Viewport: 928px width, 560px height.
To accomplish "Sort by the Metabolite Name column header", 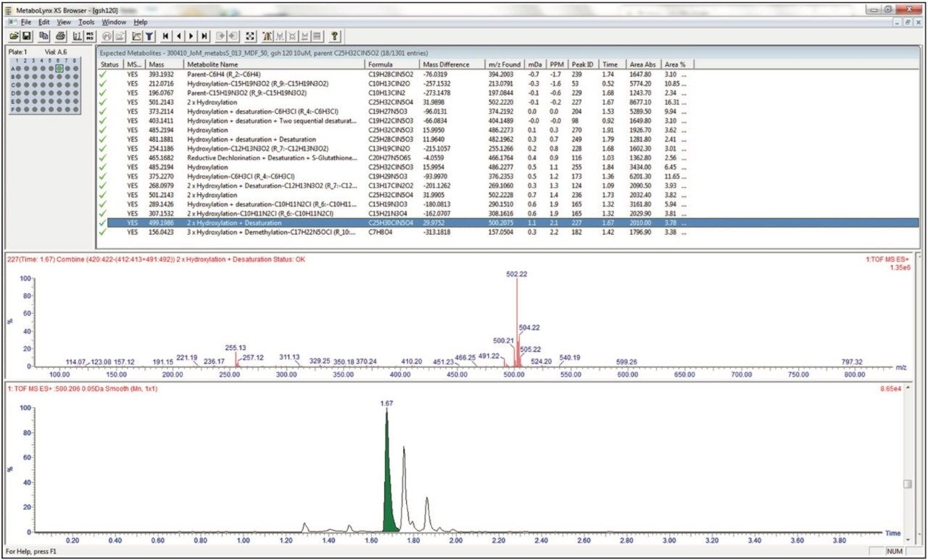I will coord(275,64).
